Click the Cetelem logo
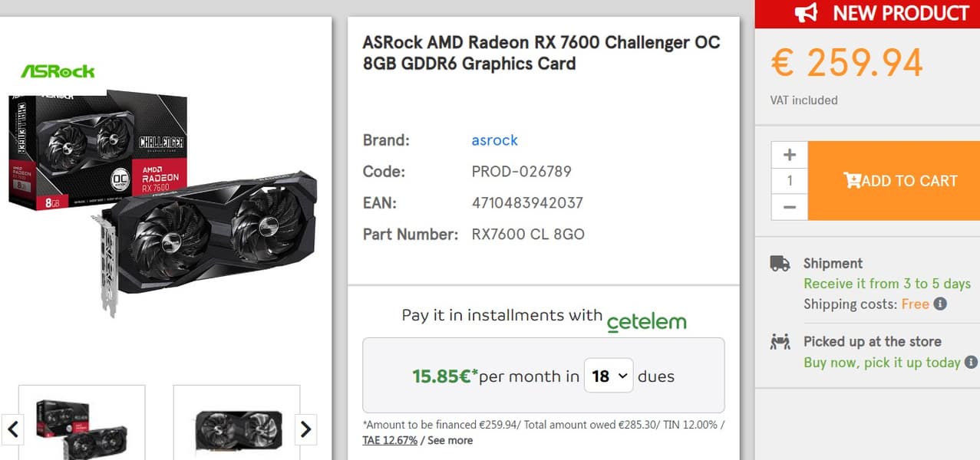Image resolution: width=980 pixels, height=460 pixels. pyautogui.click(x=646, y=321)
